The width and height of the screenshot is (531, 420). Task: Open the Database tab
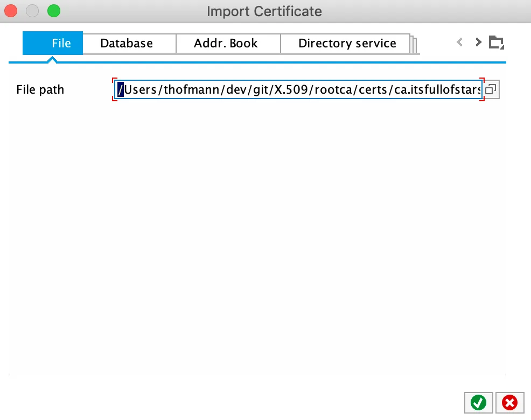tap(127, 44)
